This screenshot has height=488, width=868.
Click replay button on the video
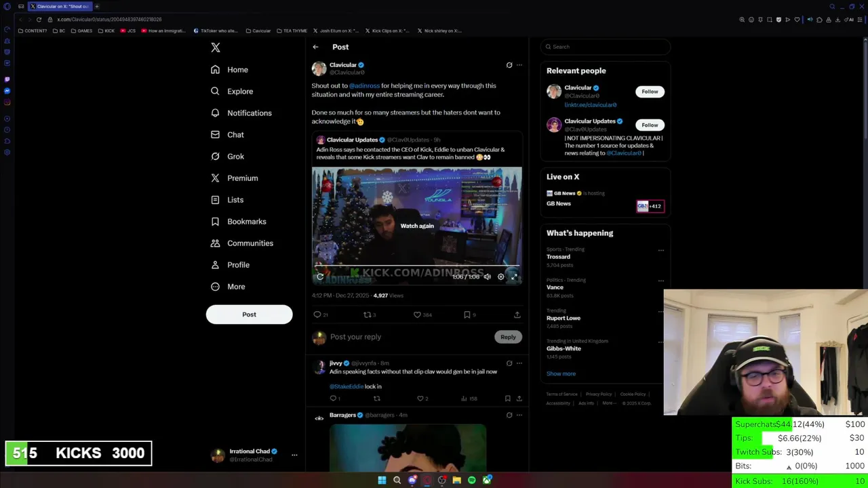pos(320,277)
